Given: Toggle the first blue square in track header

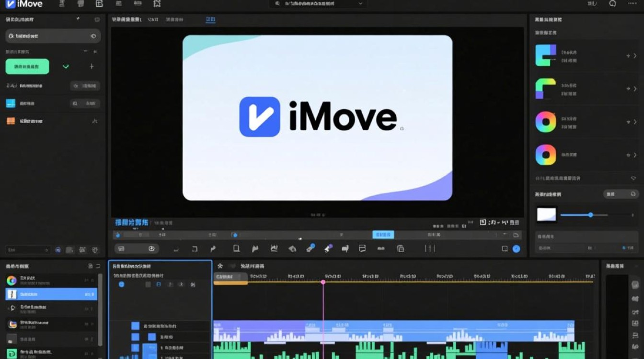Looking at the screenshot, I should pos(135,325).
